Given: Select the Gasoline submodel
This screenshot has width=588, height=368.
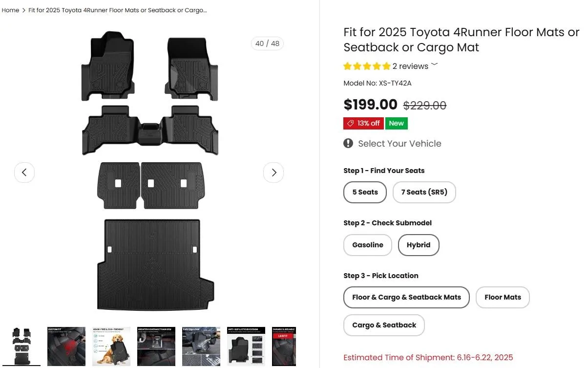Looking at the screenshot, I should [x=367, y=245].
